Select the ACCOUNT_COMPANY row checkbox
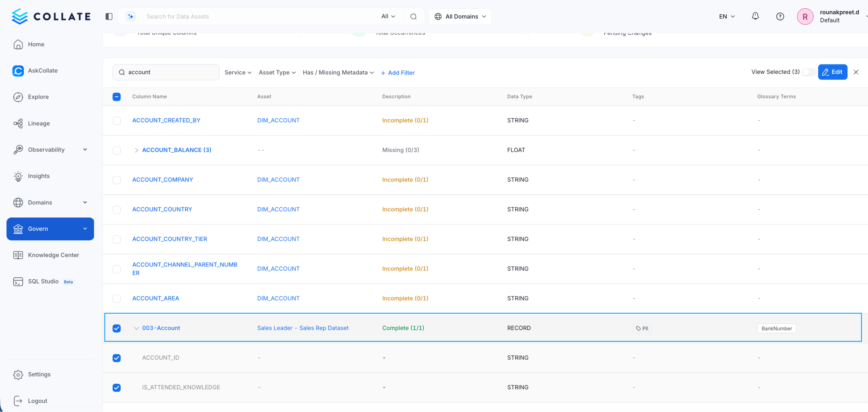868x412 pixels. click(116, 180)
